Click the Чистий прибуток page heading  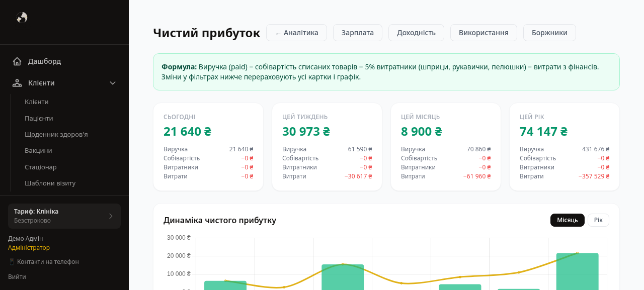click(206, 33)
